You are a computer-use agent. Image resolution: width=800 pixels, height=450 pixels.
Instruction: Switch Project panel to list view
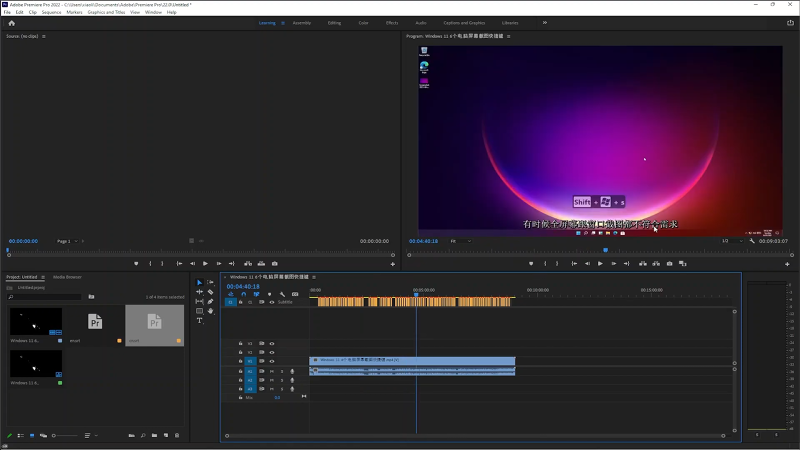point(20,436)
